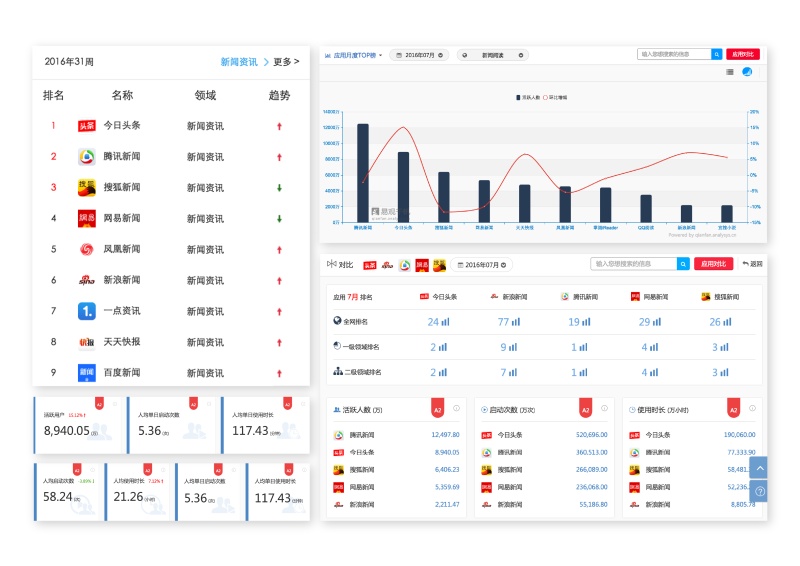Click the tallest 腾讯新闻 bar in chart

click(x=363, y=173)
